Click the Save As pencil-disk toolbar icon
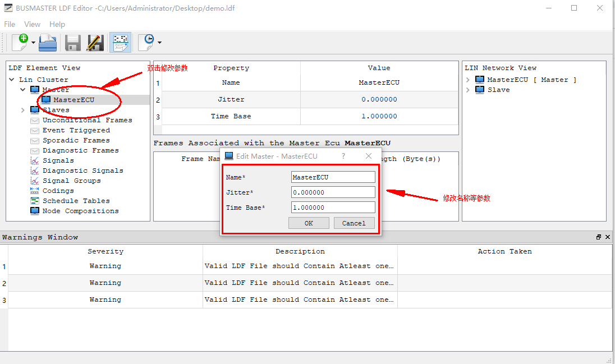The image size is (615, 364). [95, 43]
